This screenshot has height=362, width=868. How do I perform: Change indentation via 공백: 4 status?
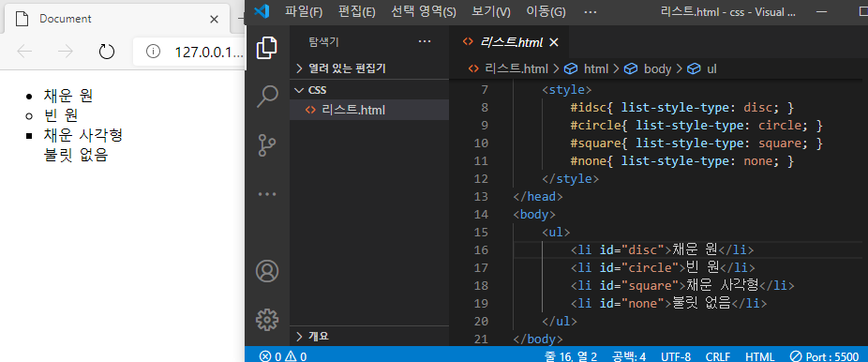click(629, 356)
